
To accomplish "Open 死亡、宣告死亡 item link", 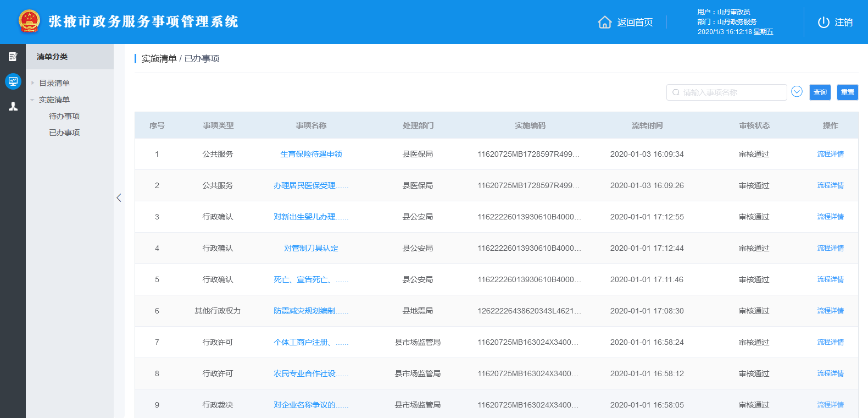I will (x=311, y=279).
